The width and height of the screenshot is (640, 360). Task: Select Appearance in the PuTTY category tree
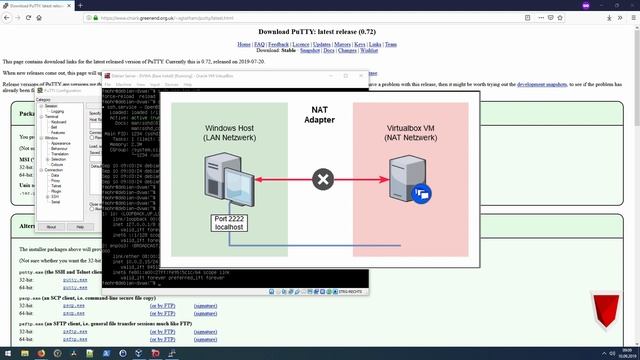point(60,144)
